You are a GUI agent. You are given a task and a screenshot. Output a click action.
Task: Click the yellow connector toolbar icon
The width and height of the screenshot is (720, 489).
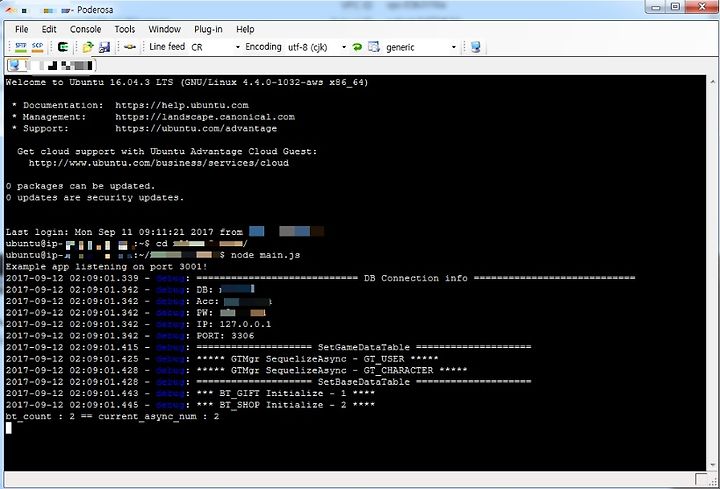[x=130, y=47]
